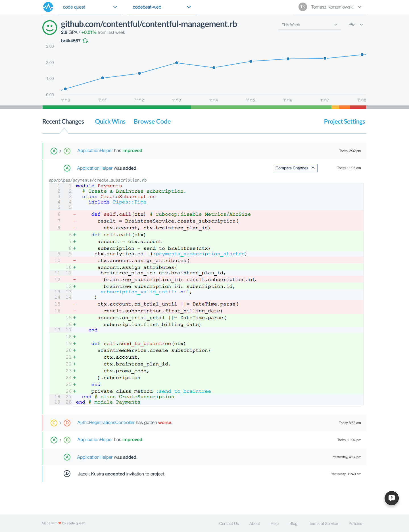Open ApplicationHelper was added link at 11:05 am
Screen dimensions: 409x532
95,168
